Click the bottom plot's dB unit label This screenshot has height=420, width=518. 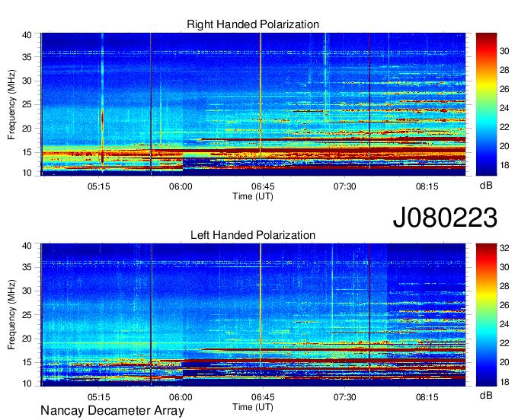click(x=486, y=395)
